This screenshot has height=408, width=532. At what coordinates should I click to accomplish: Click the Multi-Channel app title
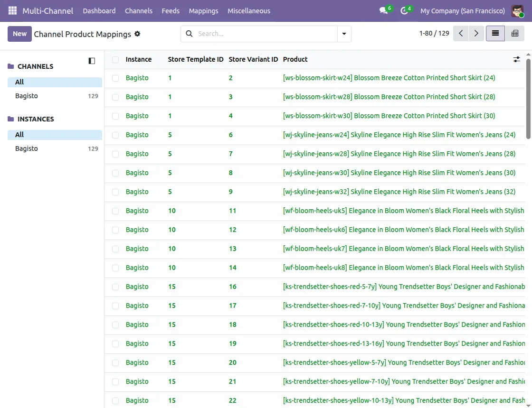(x=48, y=11)
